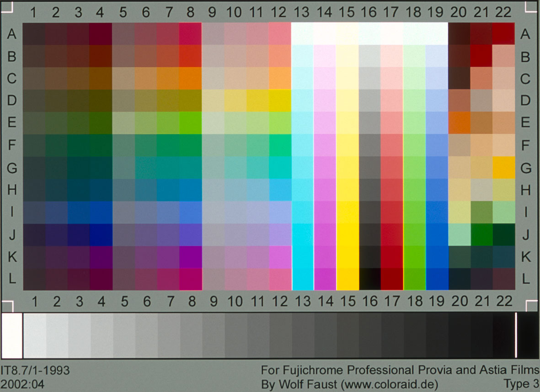Click the pink-magenta patch at K12
Viewport: 540px width, 392px height.
coord(280,257)
